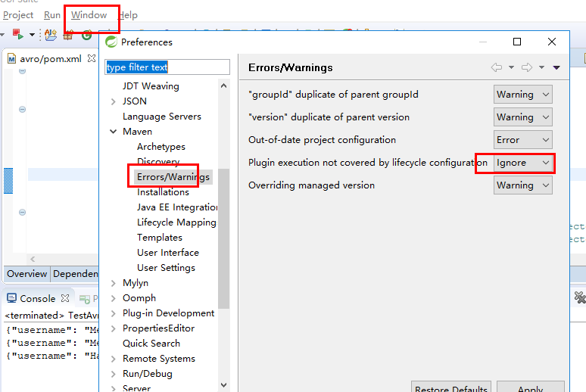Screen dimensions: 586x392
Task: Close the Console view tab
Action: (65, 298)
